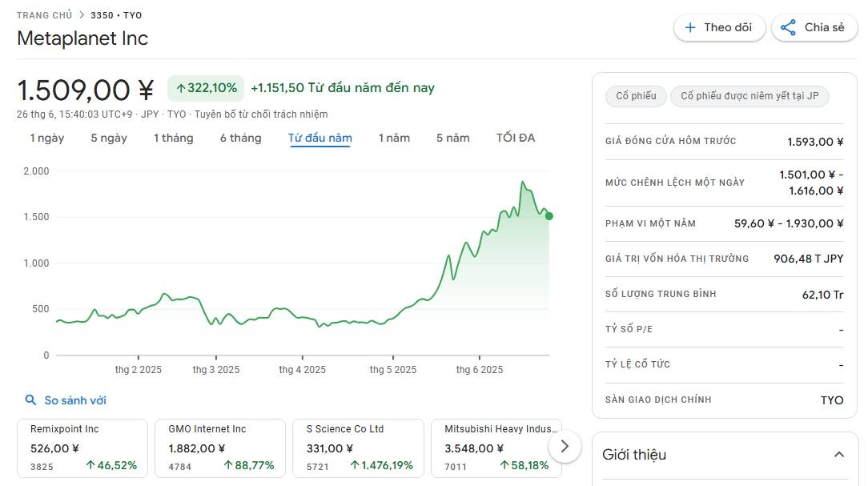Open the Mitsubishi Heavy Industries comparison card
This screenshot has width=868, height=486.
pos(496,448)
